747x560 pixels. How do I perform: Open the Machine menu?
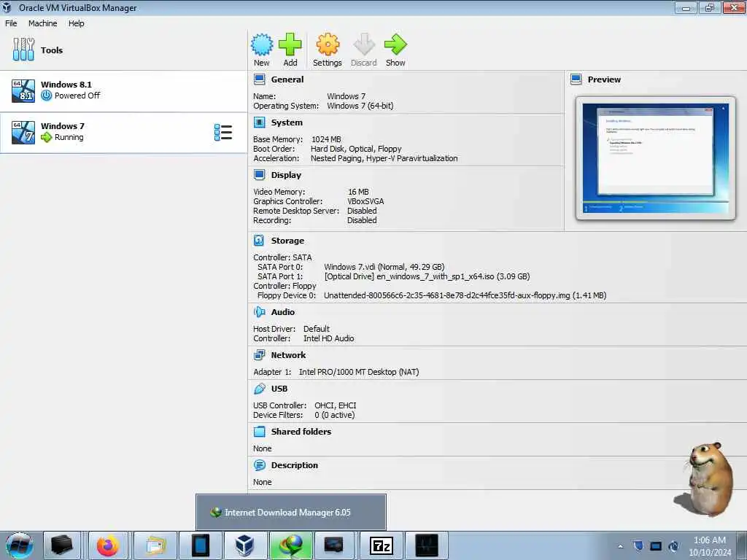42,23
